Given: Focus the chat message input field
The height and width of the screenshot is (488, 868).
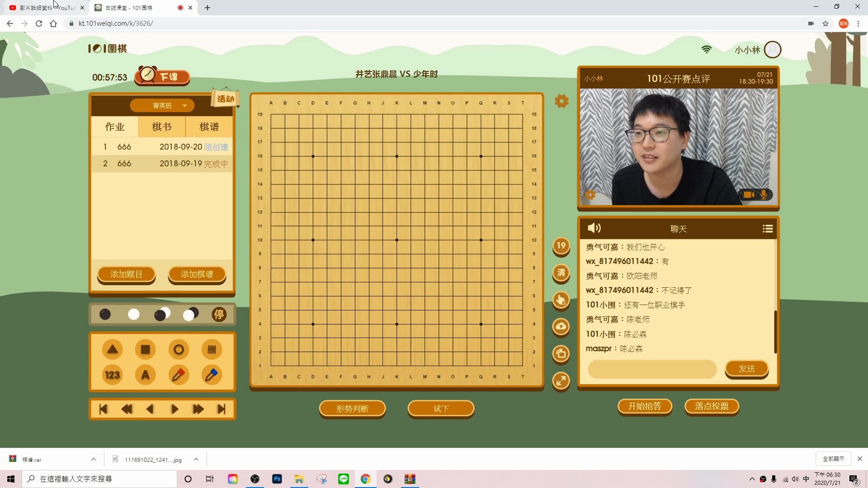Looking at the screenshot, I should point(652,369).
